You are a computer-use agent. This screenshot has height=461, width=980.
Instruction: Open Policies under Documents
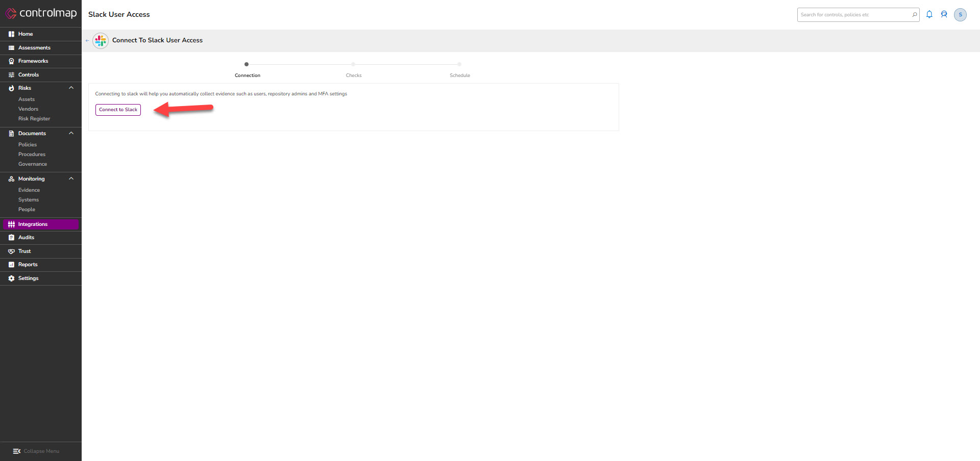point(27,144)
